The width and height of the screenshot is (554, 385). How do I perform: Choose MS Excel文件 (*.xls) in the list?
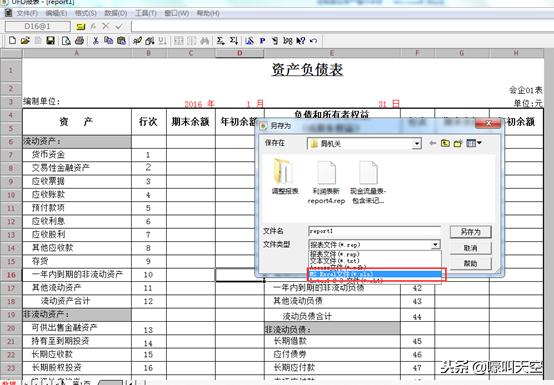click(375, 274)
